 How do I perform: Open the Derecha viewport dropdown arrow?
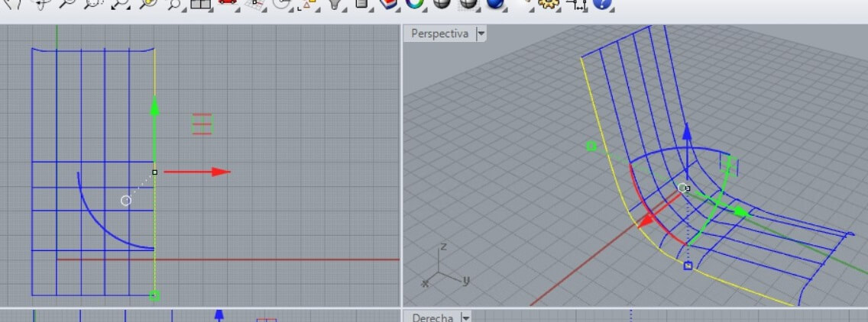(x=465, y=317)
